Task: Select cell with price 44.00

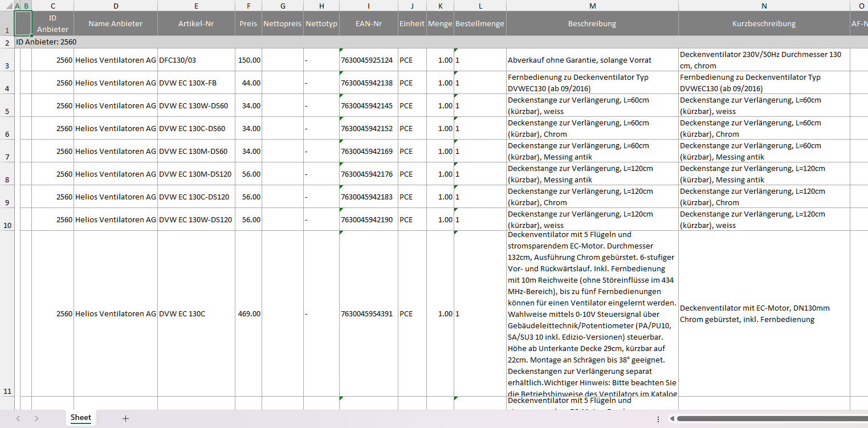Action: click(248, 83)
